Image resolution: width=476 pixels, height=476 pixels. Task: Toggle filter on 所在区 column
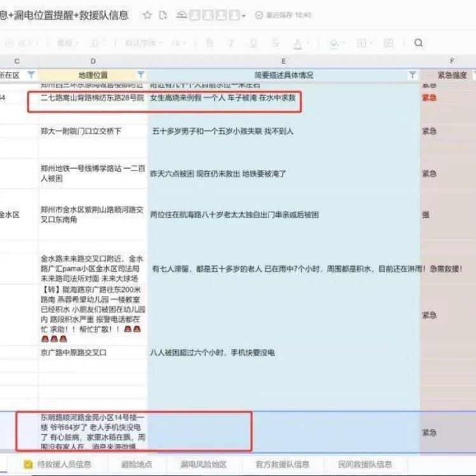coord(31,75)
